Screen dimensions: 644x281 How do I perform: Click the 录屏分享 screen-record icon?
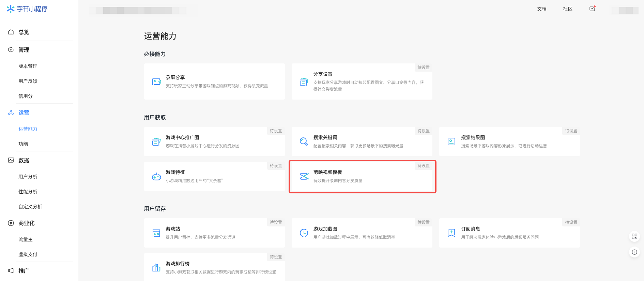[x=156, y=82]
